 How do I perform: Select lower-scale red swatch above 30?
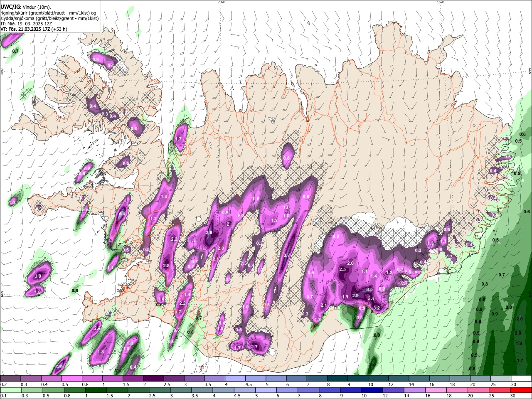point(521,390)
